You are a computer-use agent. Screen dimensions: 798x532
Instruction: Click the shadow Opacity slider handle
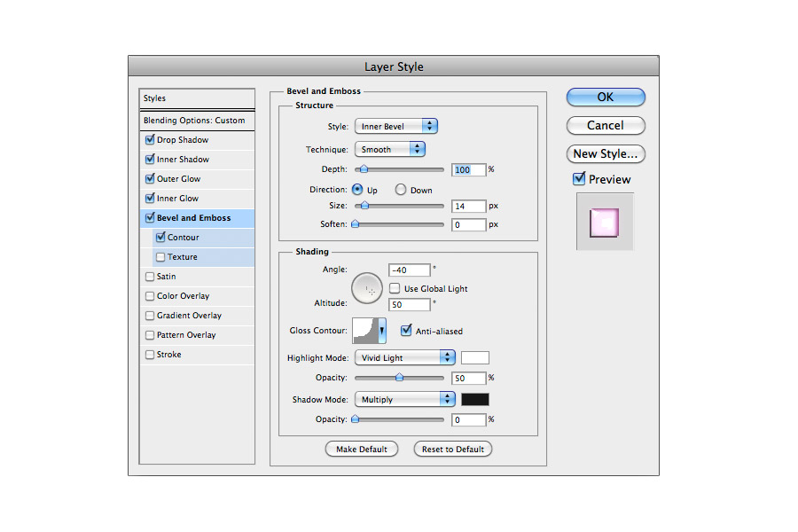pos(356,419)
